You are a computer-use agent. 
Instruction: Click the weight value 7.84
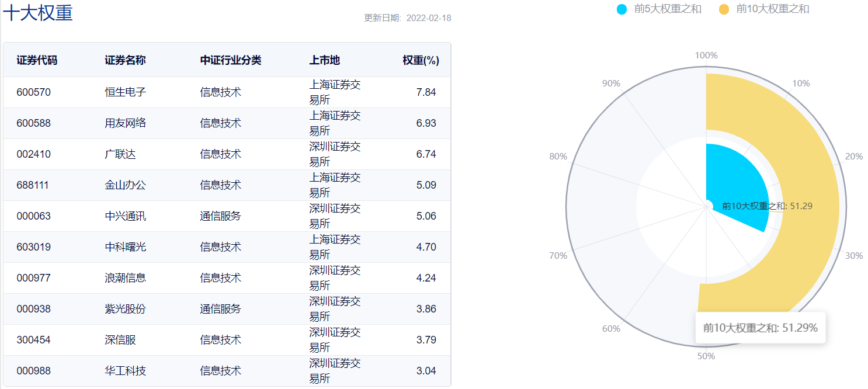coord(426,92)
